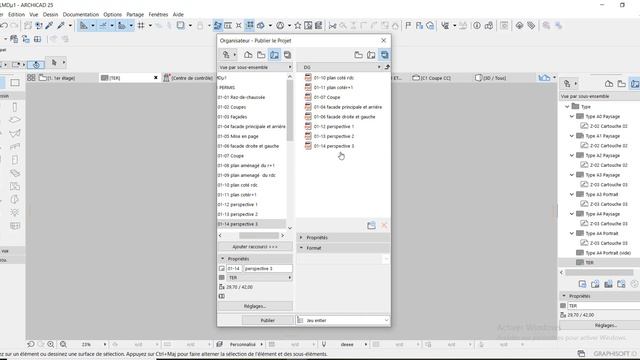Click Réglages button in Organizer dialog
The image size is (640, 360).
coord(255,306)
